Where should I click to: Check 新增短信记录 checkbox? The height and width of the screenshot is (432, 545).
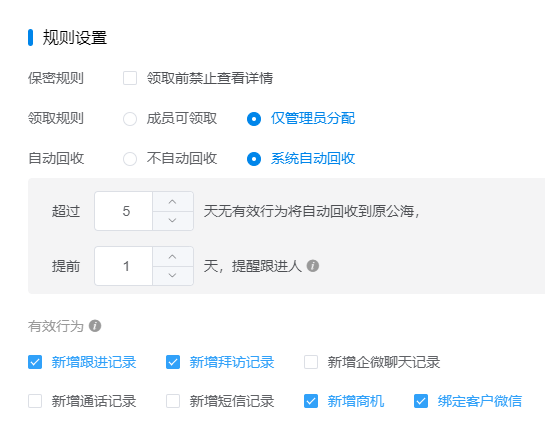(x=173, y=401)
